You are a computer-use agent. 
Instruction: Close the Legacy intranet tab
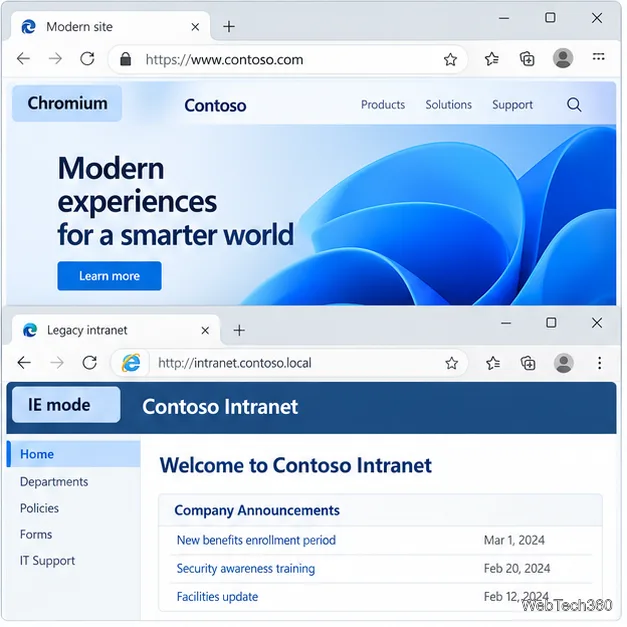205,331
